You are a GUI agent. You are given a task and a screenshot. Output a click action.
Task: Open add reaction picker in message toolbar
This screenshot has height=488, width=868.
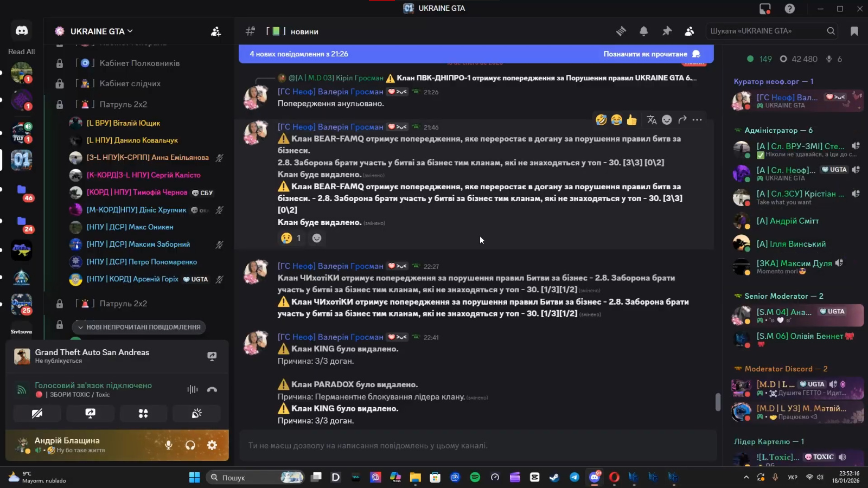tap(667, 120)
